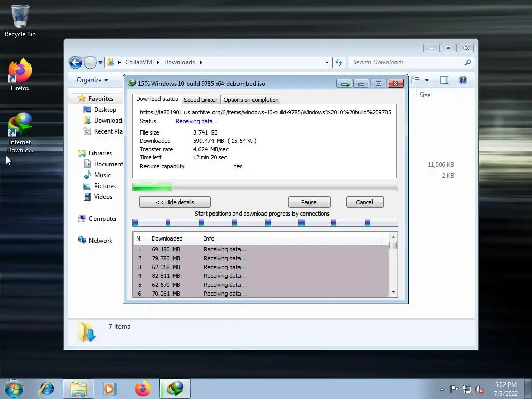The image size is (532, 399).
Task: Click Downloads in the address breadcrumb
Action: click(179, 62)
